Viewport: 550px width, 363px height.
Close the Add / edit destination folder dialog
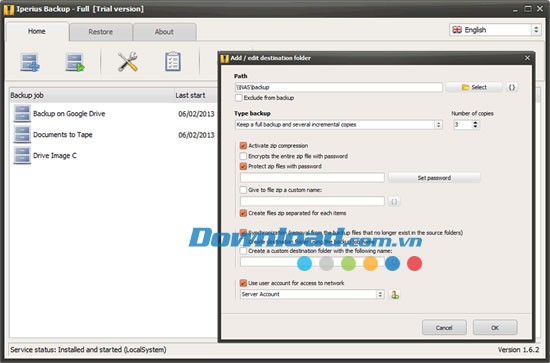[x=527, y=58]
